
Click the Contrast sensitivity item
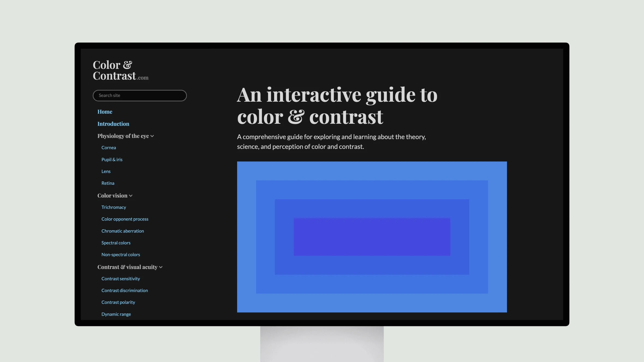click(120, 278)
